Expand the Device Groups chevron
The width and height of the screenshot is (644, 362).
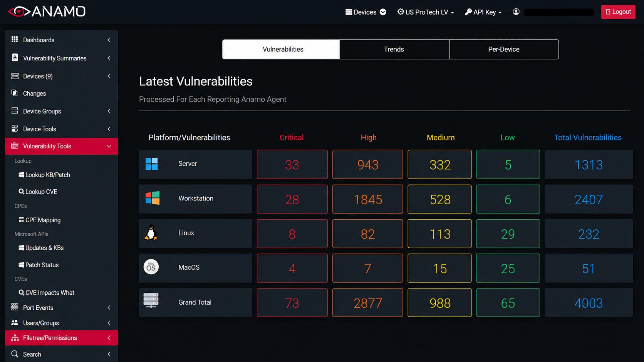point(109,111)
